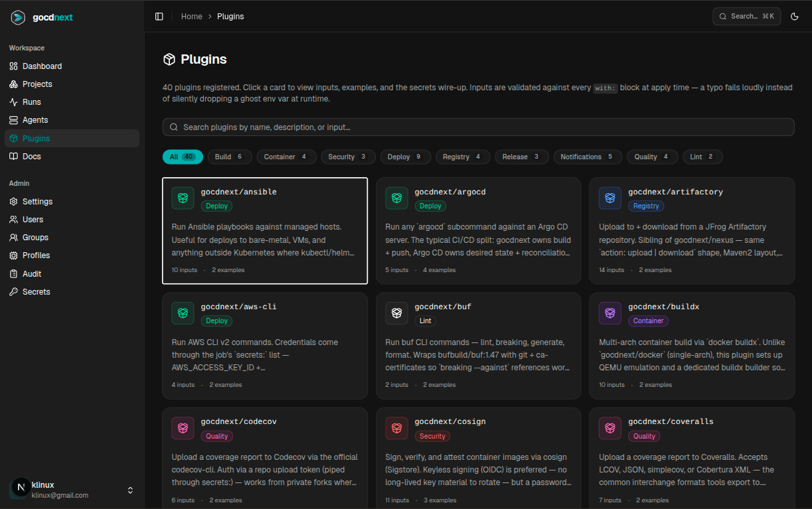Click the Plugins page heading icon
Viewport: 812px width, 509px height.
coord(169,60)
